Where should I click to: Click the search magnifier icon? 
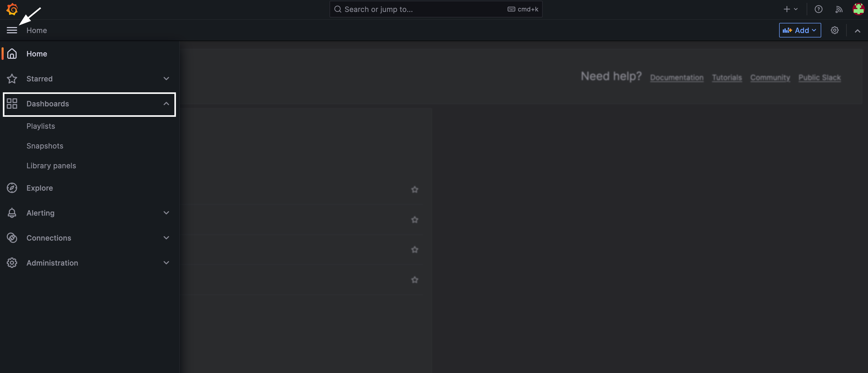338,9
